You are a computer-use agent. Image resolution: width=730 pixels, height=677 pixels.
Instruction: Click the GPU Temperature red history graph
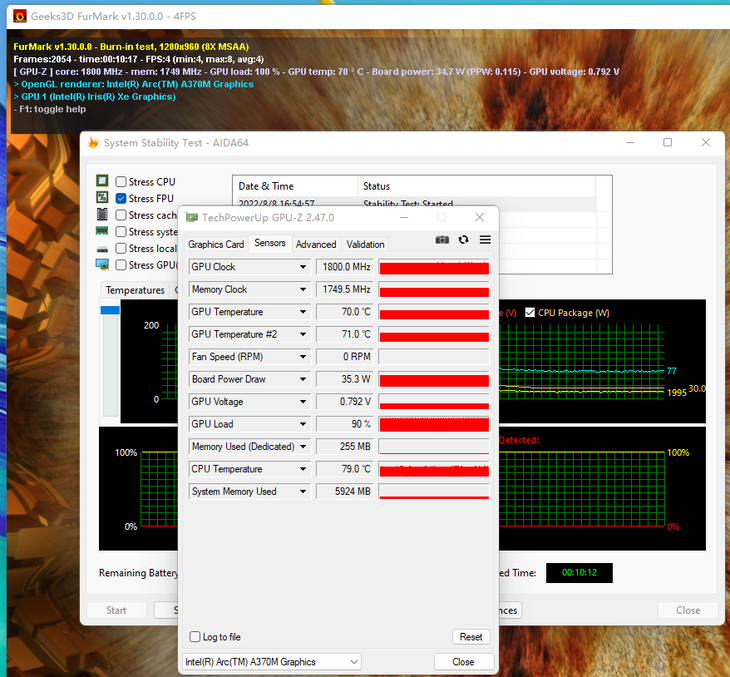click(x=434, y=312)
